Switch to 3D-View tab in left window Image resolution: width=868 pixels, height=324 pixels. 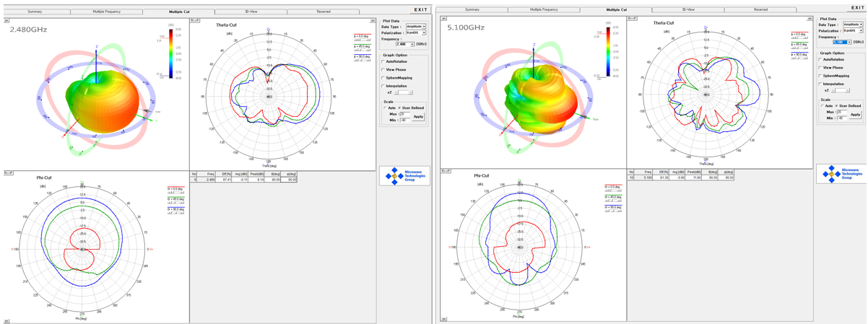tap(252, 12)
